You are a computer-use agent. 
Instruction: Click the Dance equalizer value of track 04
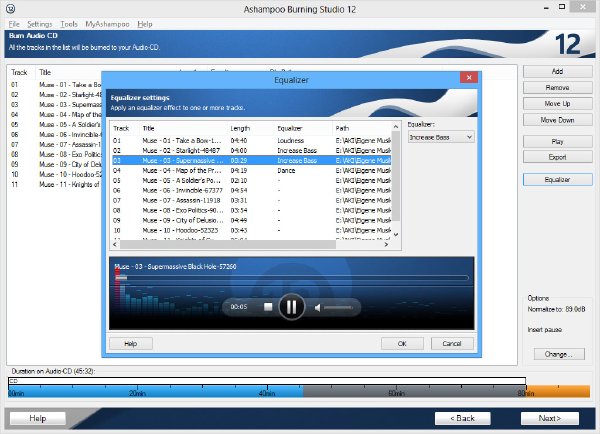286,170
